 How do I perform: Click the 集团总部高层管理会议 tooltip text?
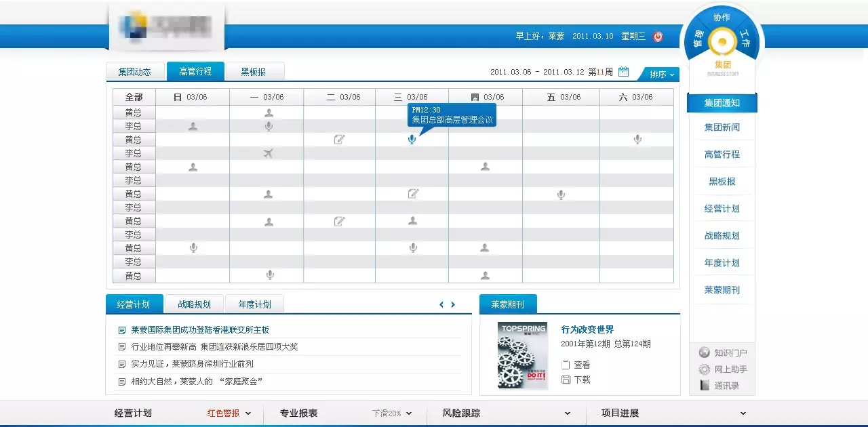pyautogui.click(x=452, y=120)
